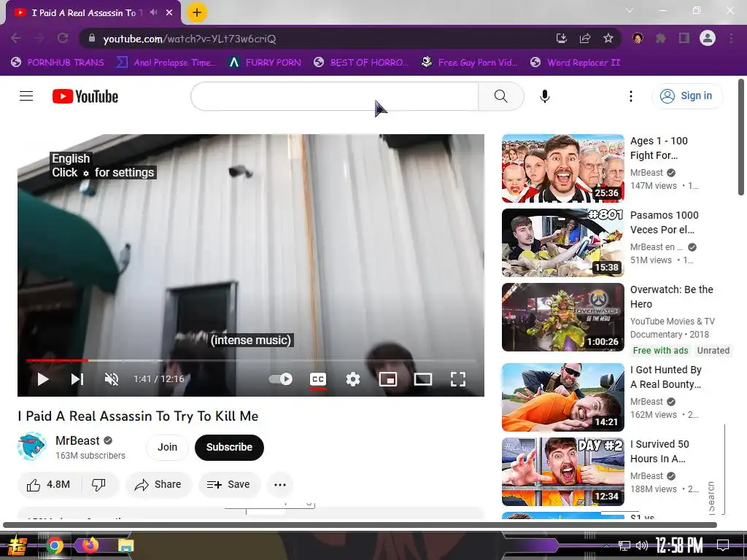
Task: Open the YouTube hamburger guide menu
Action: click(x=26, y=96)
